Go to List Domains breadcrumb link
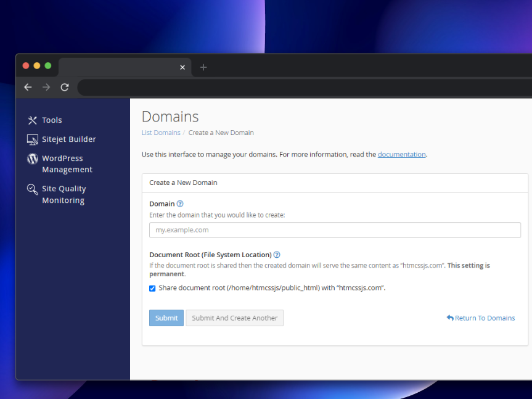The height and width of the screenshot is (399, 532). pos(161,133)
